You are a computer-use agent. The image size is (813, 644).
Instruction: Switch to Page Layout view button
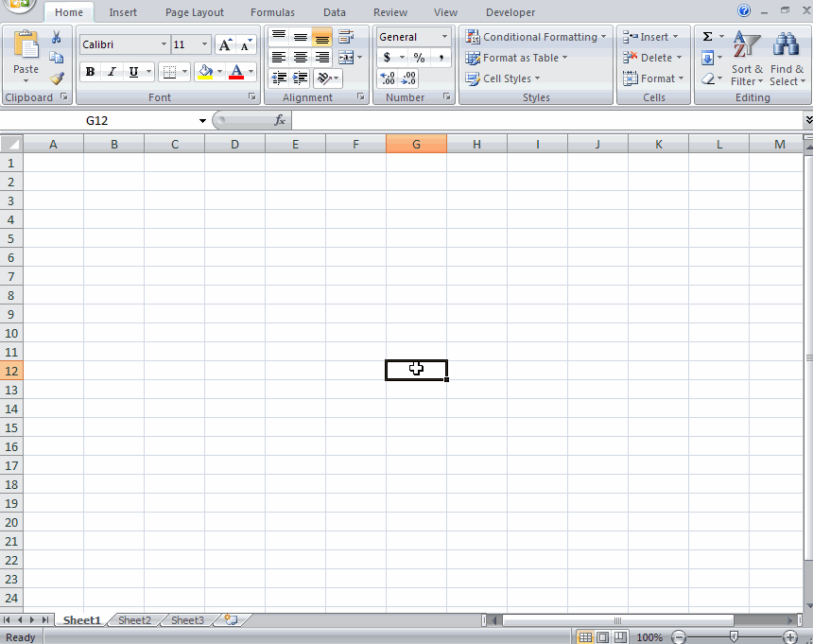pyautogui.click(x=602, y=637)
